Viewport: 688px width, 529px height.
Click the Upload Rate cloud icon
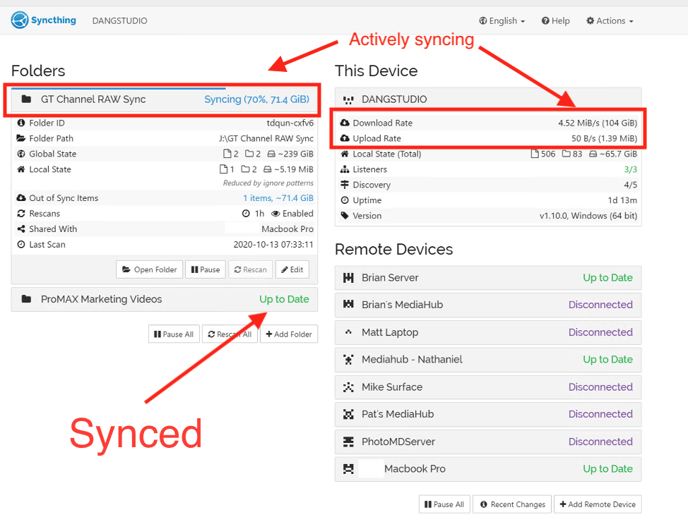(345, 138)
